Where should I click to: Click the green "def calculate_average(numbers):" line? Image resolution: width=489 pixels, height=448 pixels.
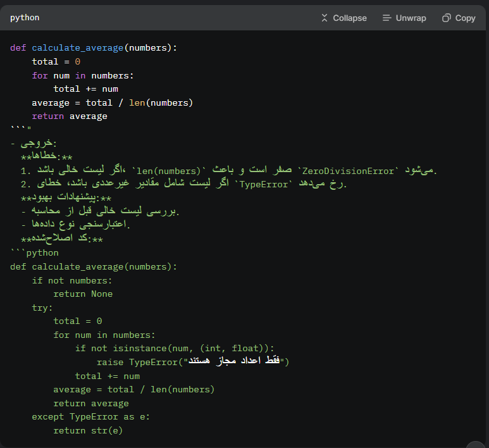94,267
